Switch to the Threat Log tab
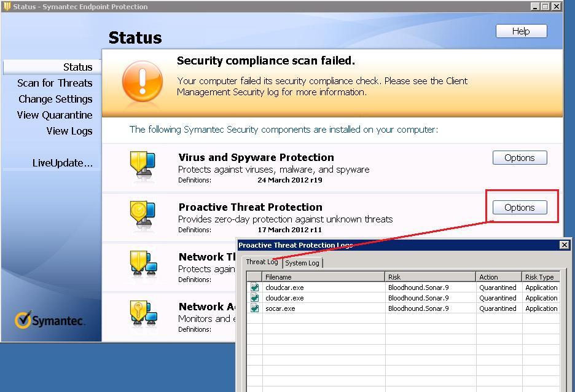 click(x=262, y=262)
